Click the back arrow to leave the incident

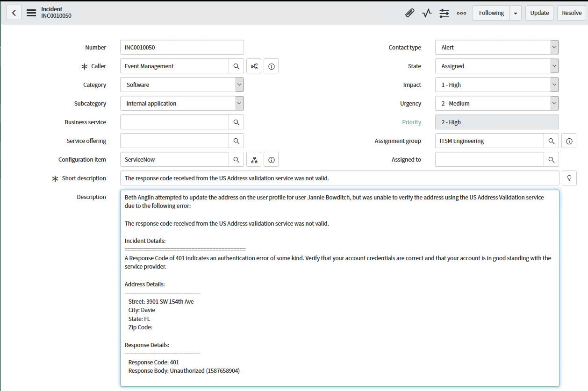tap(14, 12)
